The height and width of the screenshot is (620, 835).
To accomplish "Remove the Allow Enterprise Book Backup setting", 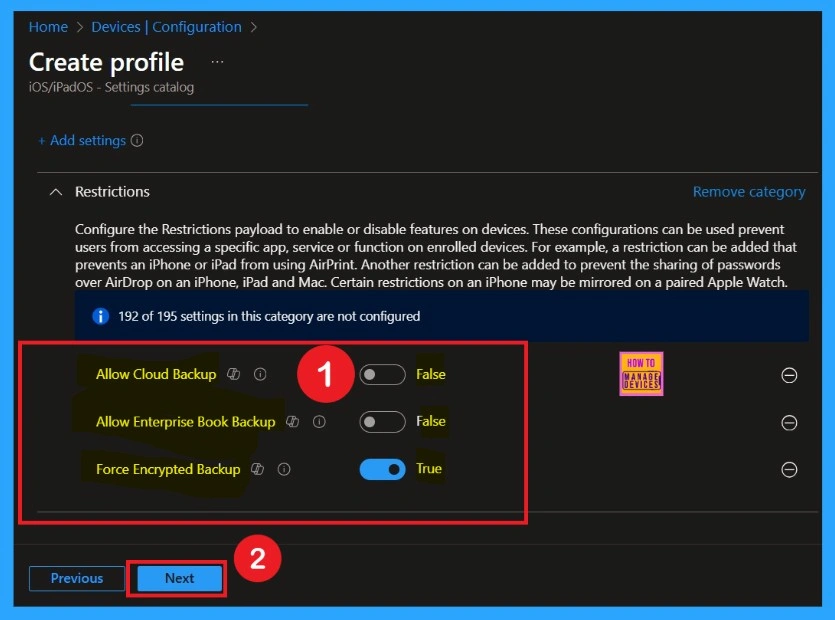I will click(x=789, y=422).
